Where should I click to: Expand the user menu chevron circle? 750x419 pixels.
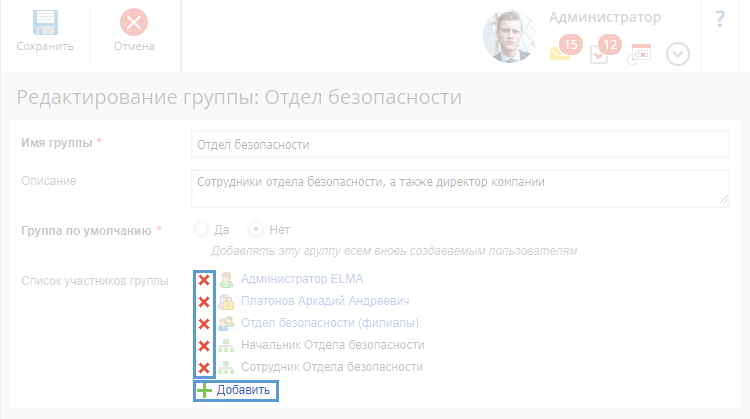tap(678, 54)
